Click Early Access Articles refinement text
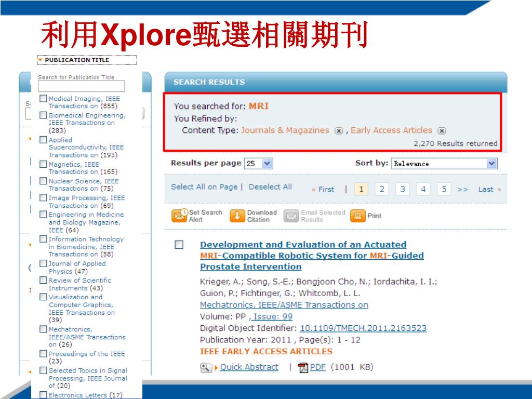 click(391, 130)
